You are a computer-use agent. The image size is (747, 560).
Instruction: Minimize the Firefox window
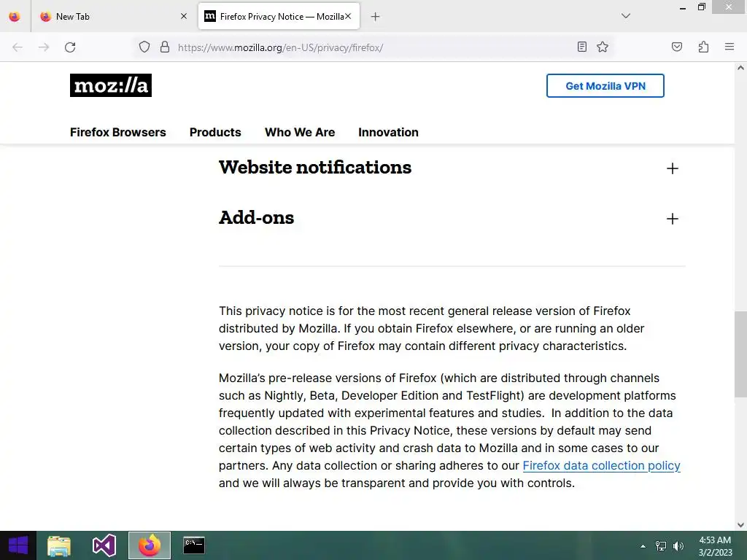point(683,8)
